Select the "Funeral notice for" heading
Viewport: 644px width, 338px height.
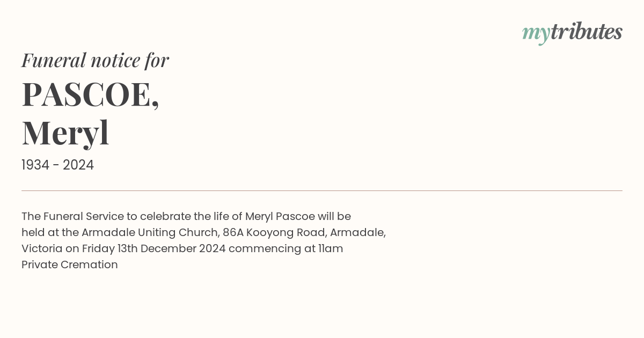(95, 60)
